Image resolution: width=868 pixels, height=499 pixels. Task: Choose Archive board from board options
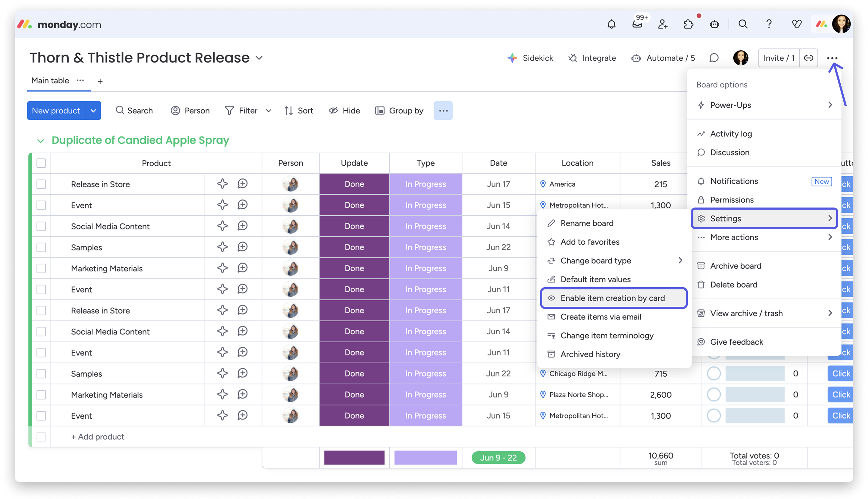pyautogui.click(x=735, y=266)
